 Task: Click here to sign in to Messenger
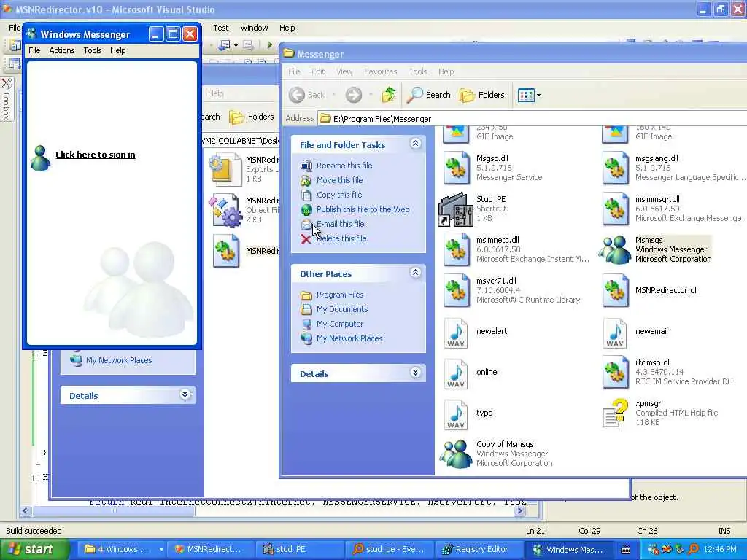pyautogui.click(x=96, y=155)
